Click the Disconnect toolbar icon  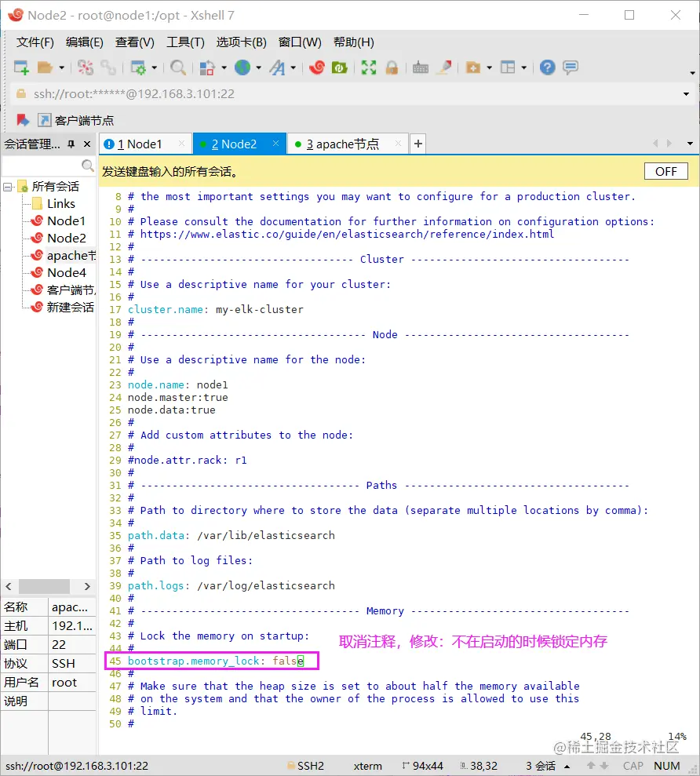click(x=86, y=67)
